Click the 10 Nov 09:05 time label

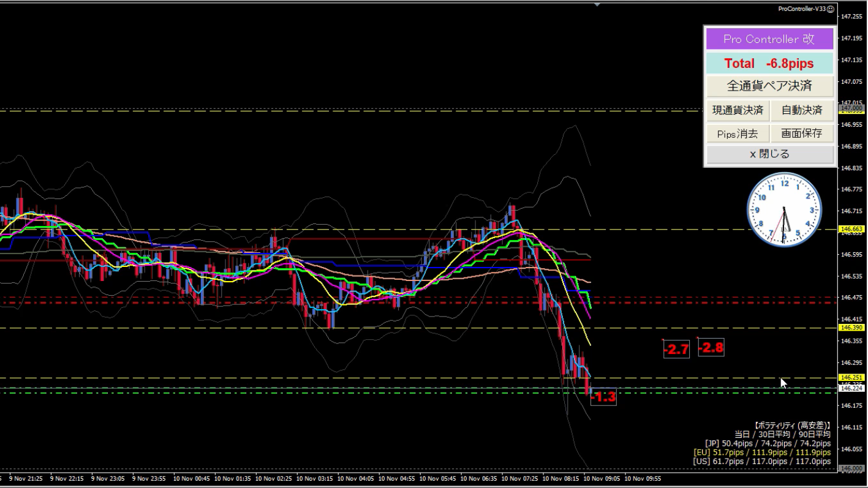pos(602,478)
